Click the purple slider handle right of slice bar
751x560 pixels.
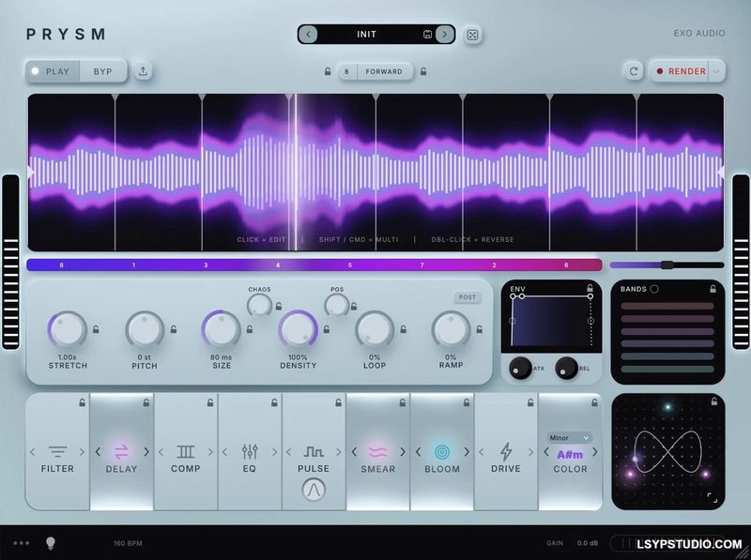coord(667,265)
